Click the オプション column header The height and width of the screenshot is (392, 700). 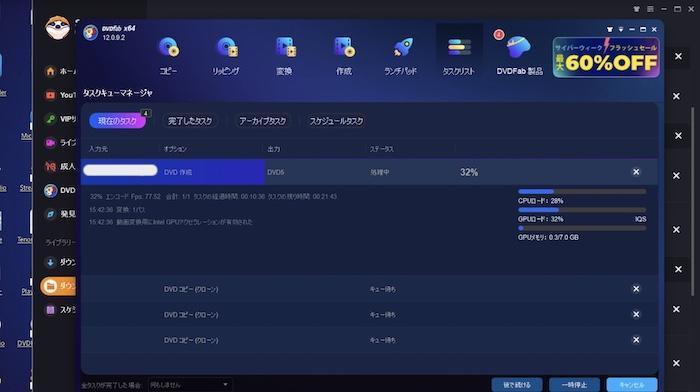(x=175, y=149)
